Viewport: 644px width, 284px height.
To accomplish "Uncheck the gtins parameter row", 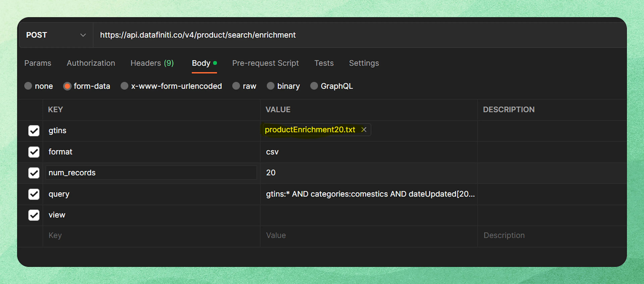I will tap(34, 131).
